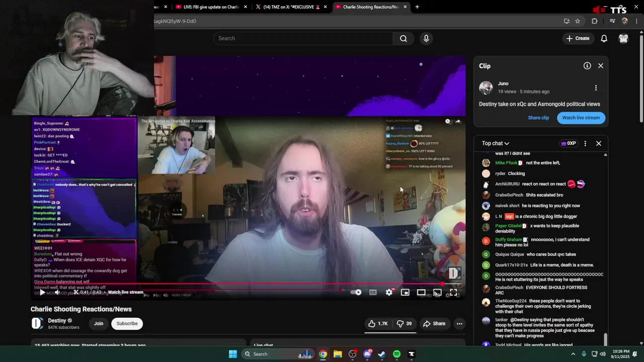644x362 pixels.
Task: Subscribe to the Destiny channel
Action: point(127,324)
